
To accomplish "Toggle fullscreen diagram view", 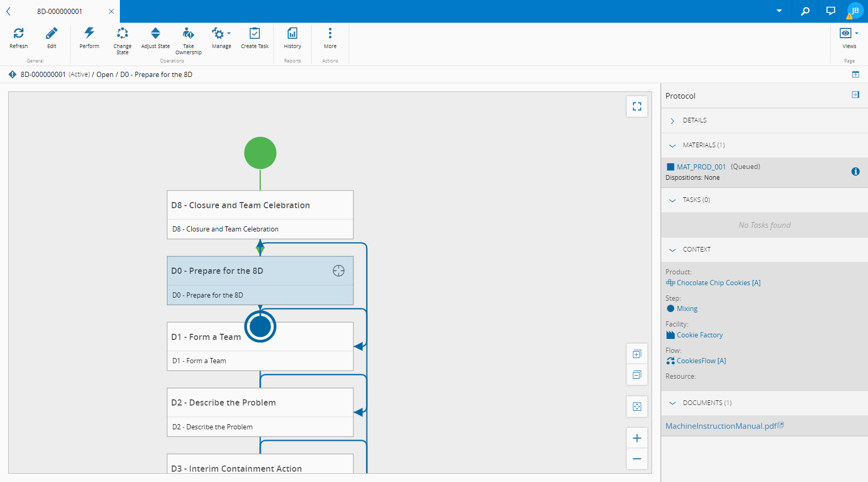I will coord(637,106).
